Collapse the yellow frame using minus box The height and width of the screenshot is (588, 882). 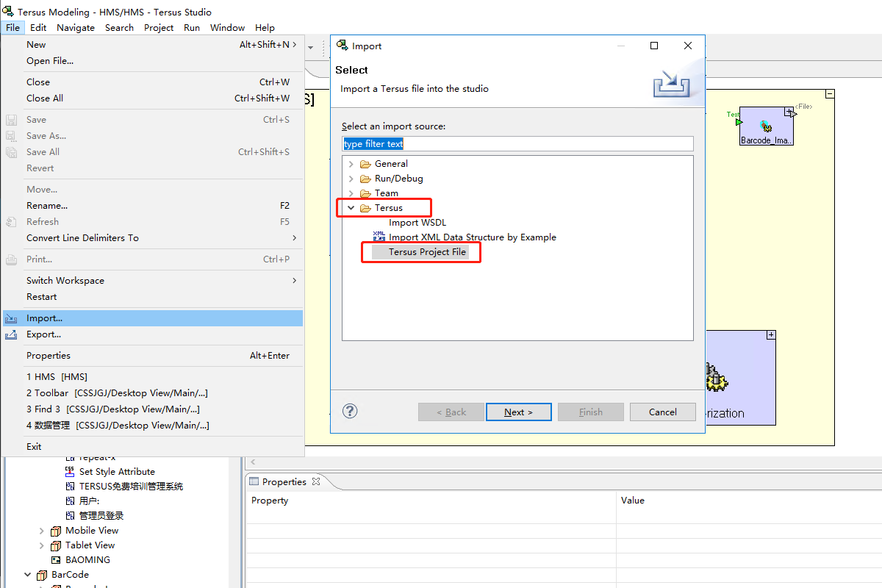click(x=830, y=94)
